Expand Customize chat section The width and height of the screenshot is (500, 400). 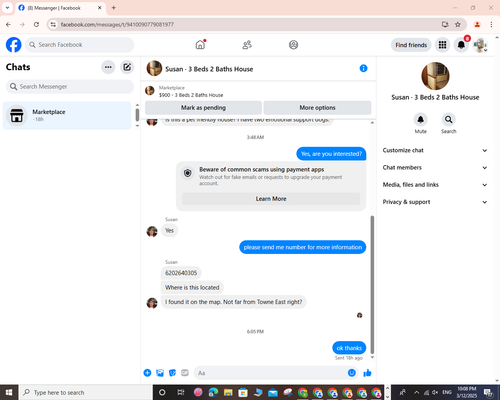tap(435, 150)
